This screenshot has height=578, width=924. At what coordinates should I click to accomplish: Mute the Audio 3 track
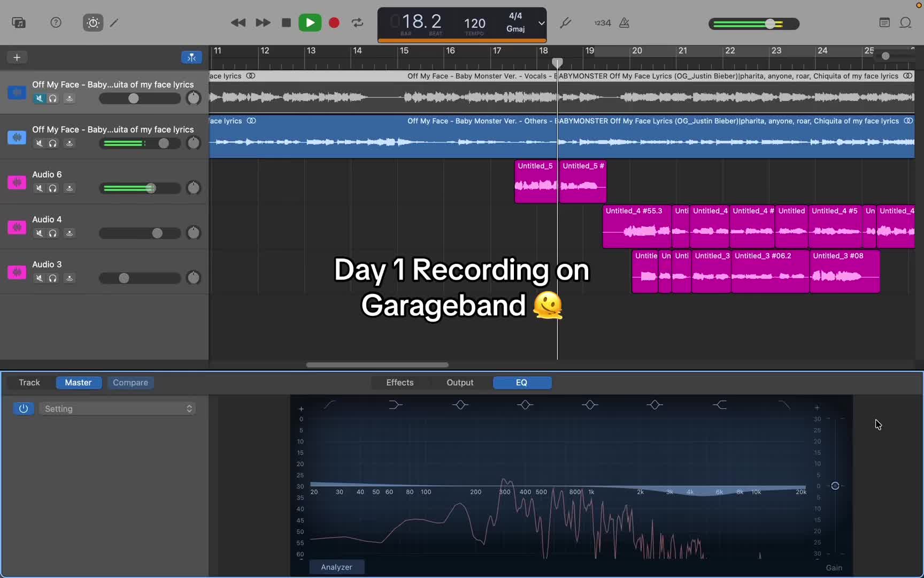39,278
